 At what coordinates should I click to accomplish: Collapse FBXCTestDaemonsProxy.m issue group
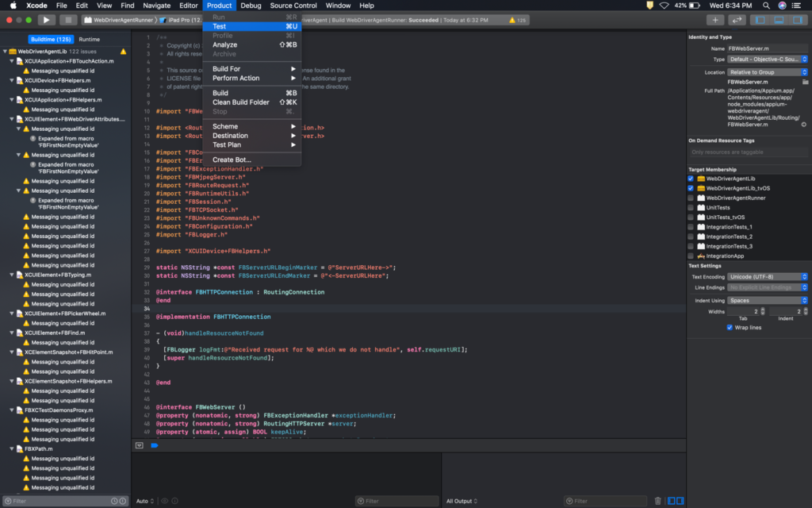(12, 410)
